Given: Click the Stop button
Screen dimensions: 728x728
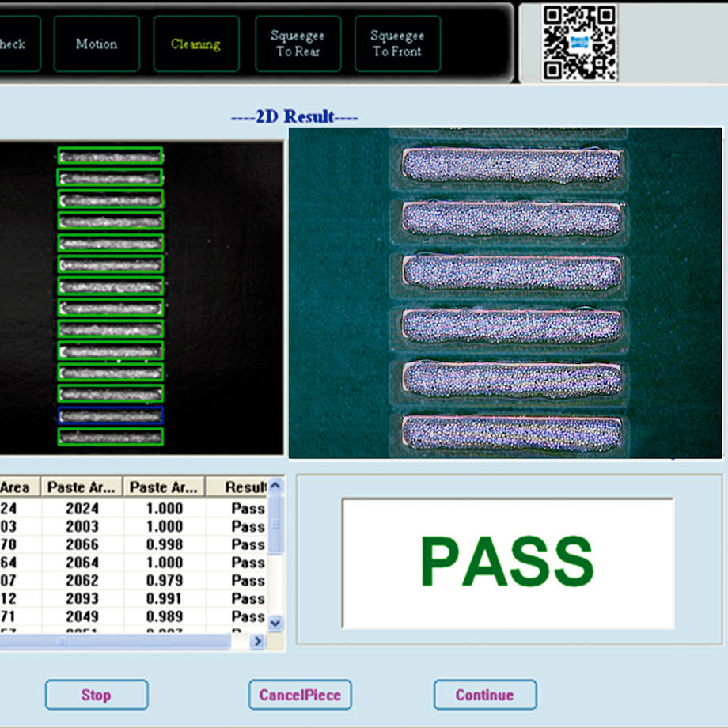Looking at the screenshot, I should coord(96,695).
